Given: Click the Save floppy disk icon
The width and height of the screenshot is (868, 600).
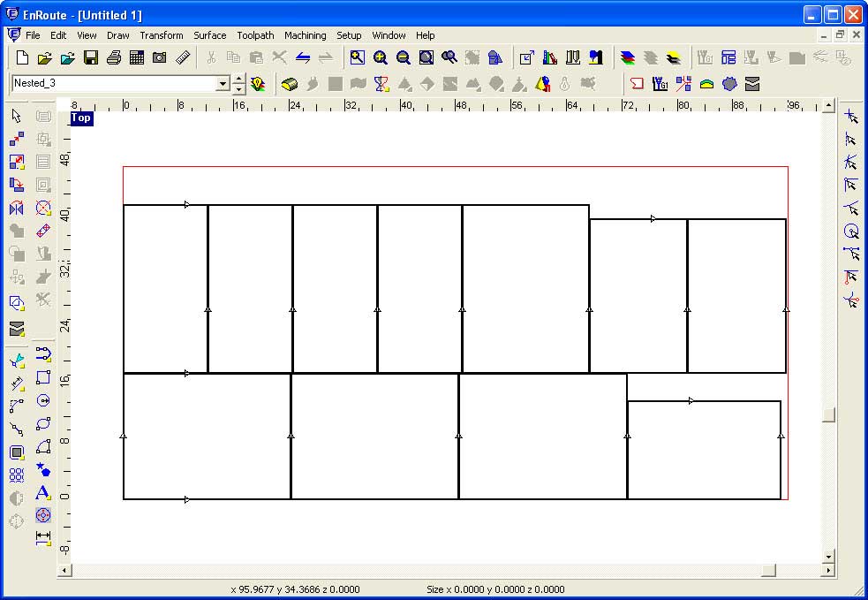Looking at the screenshot, I should [x=91, y=57].
